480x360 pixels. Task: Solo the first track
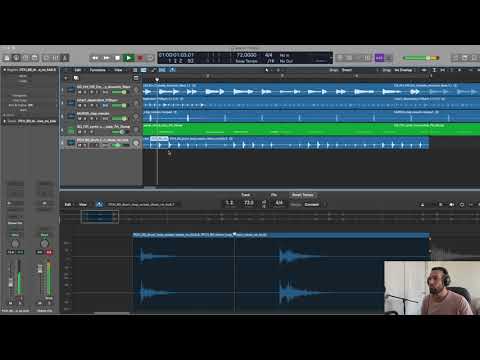[85, 92]
